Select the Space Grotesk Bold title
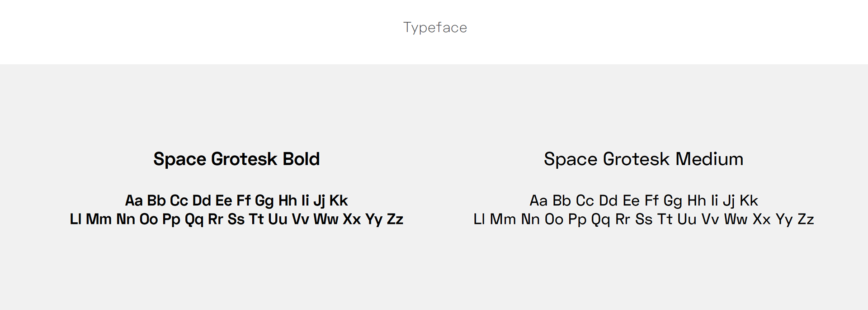 point(236,159)
